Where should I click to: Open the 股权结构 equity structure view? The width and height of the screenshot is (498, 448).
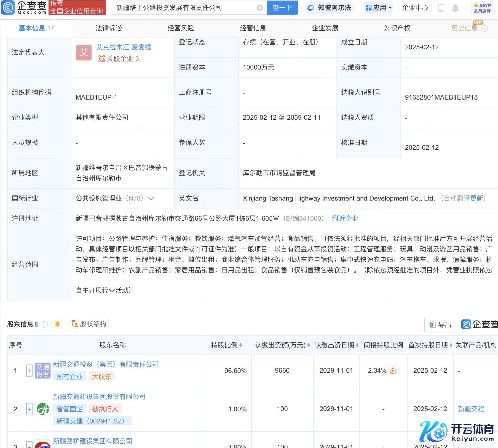pos(89,324)
